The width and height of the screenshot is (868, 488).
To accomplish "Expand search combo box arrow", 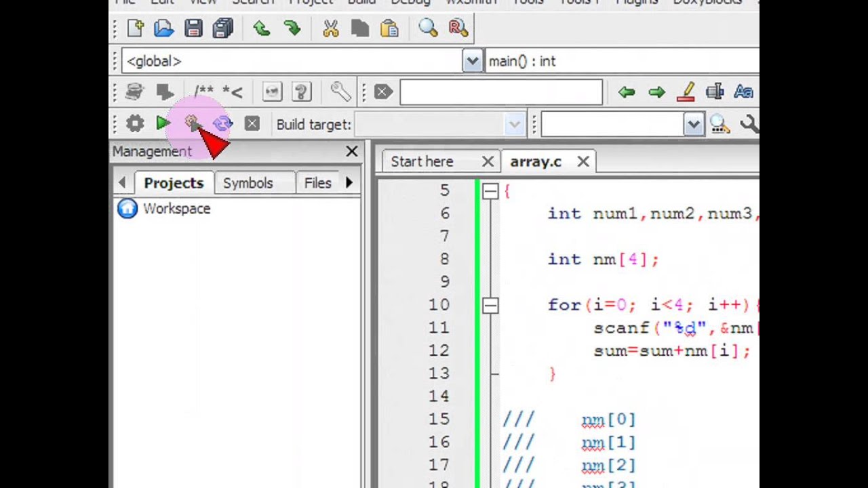I will click(693, 124).
